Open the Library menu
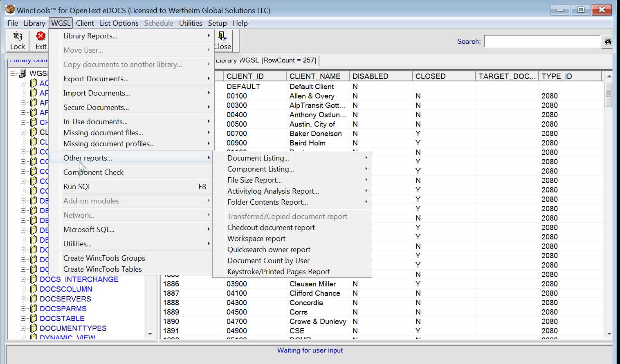This screenshot has height=364, width=620. point(34,23)
